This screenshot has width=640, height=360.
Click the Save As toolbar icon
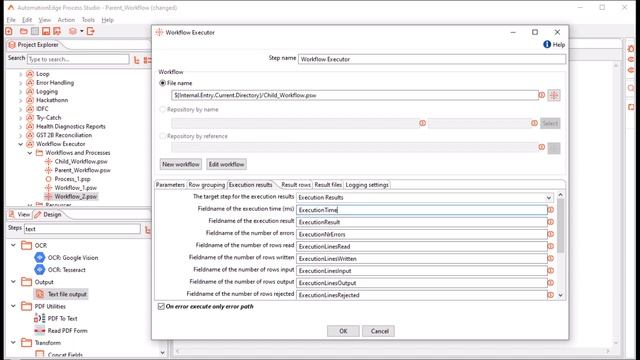(x=57, y=31)
